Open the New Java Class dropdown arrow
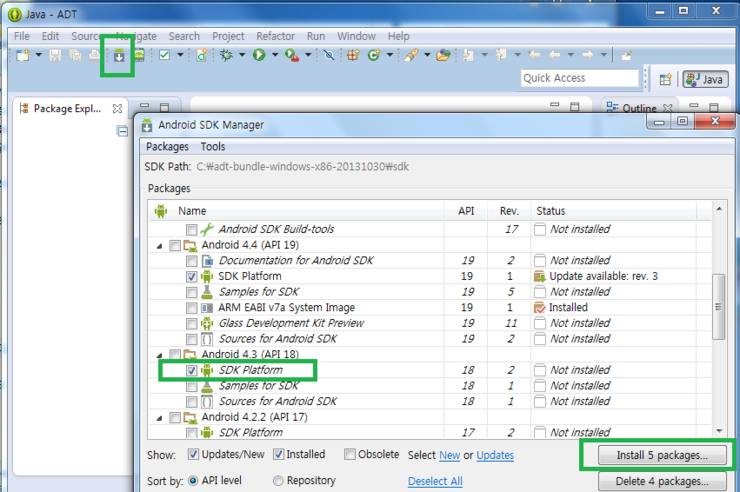 tap(390, 56)
